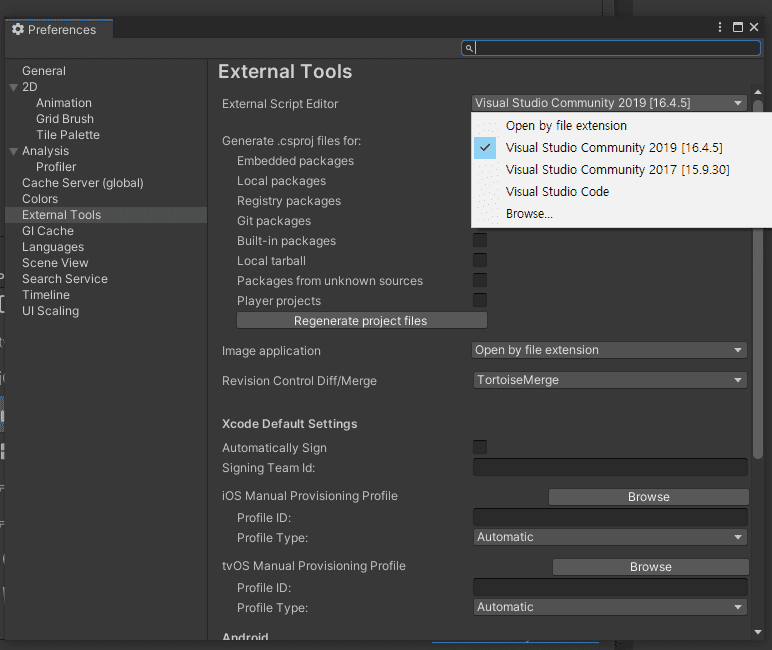Open General preferences
Viewport: 772px width, 650px height.
point(44,71)
